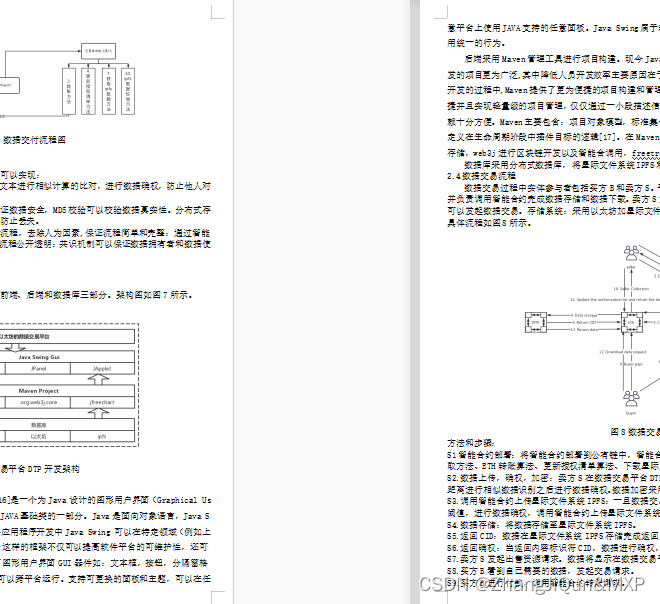Click the '数据交付流程图' figure caption

pos(36,141)
